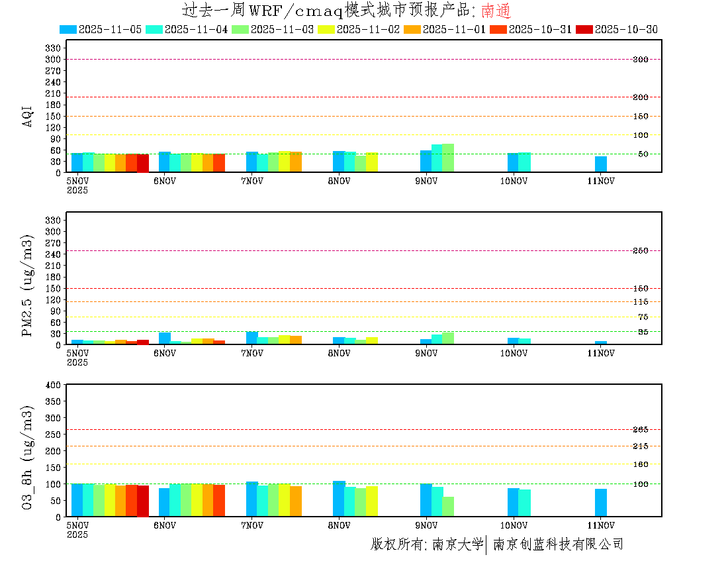Click the 250 threshold label in PM2.5 chart
Screen dimensions: 728x563
[640, 251]
